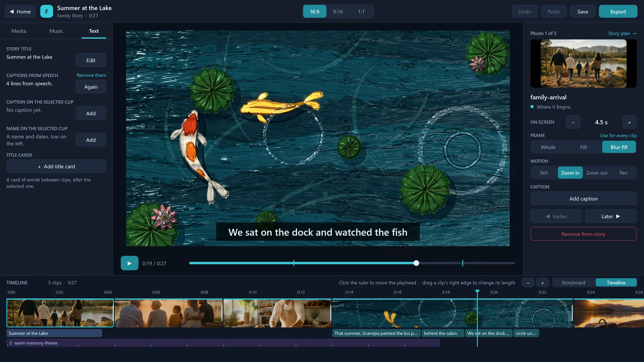
Task: Click Remove them captions link
Action: click(x=91, y=75)
